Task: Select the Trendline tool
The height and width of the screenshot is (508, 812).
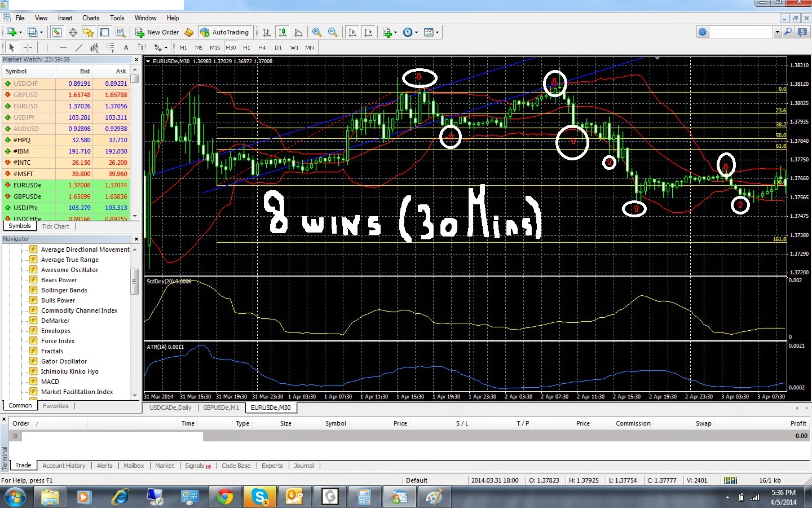Action: 79,47
